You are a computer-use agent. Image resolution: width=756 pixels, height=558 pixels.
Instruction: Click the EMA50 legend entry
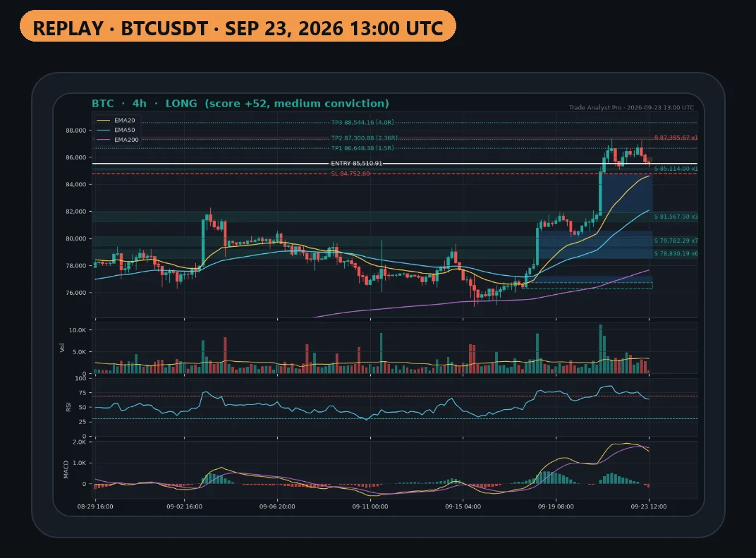[x=116, y=130]
